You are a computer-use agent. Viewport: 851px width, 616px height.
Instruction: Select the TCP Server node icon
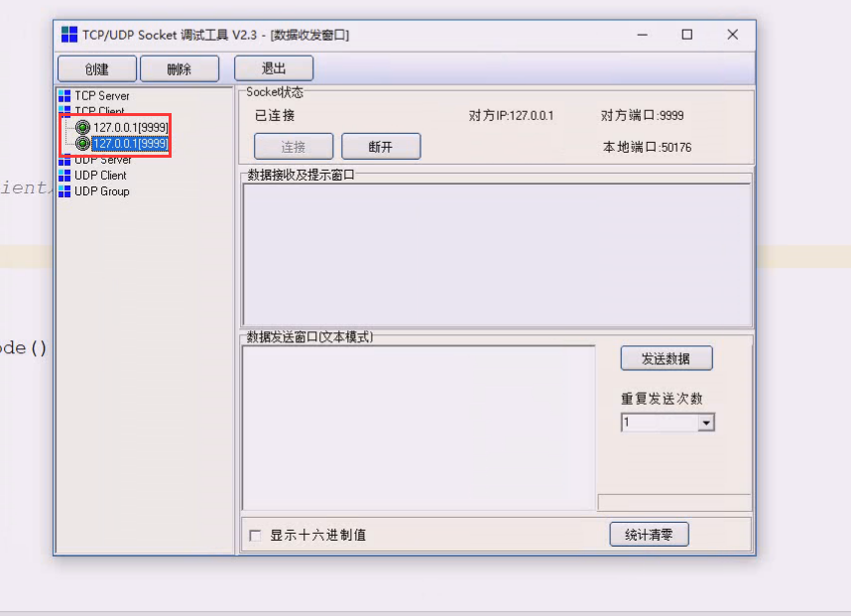click(x=65, y=96)
